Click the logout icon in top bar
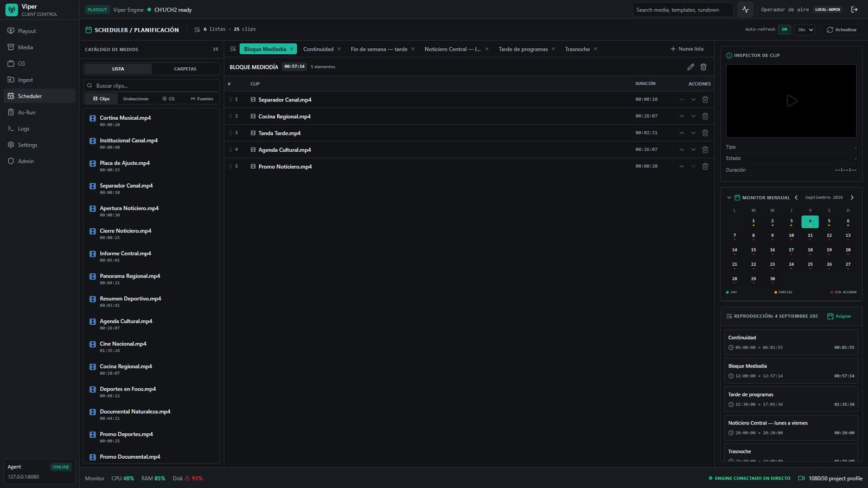This screenshot has height=488, width=868. (854, 9)
